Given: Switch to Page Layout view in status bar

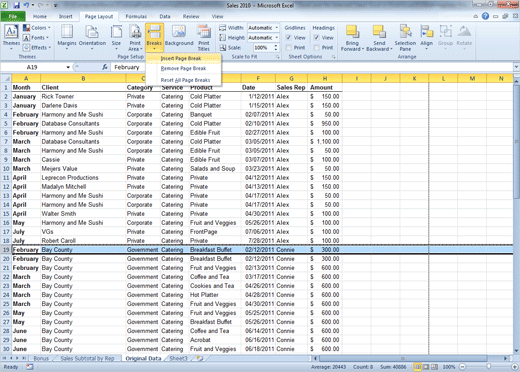Looking at the screenshot, I should 426,367.
